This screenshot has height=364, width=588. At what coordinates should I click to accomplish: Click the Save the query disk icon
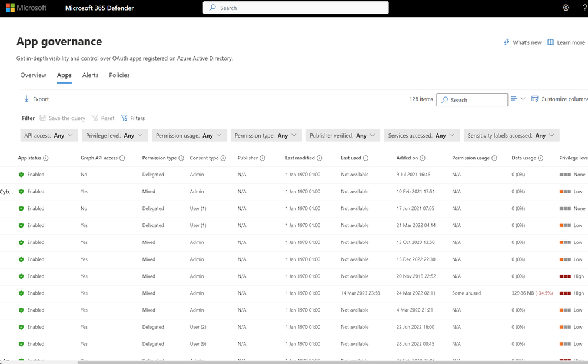[x=43, y=118]
